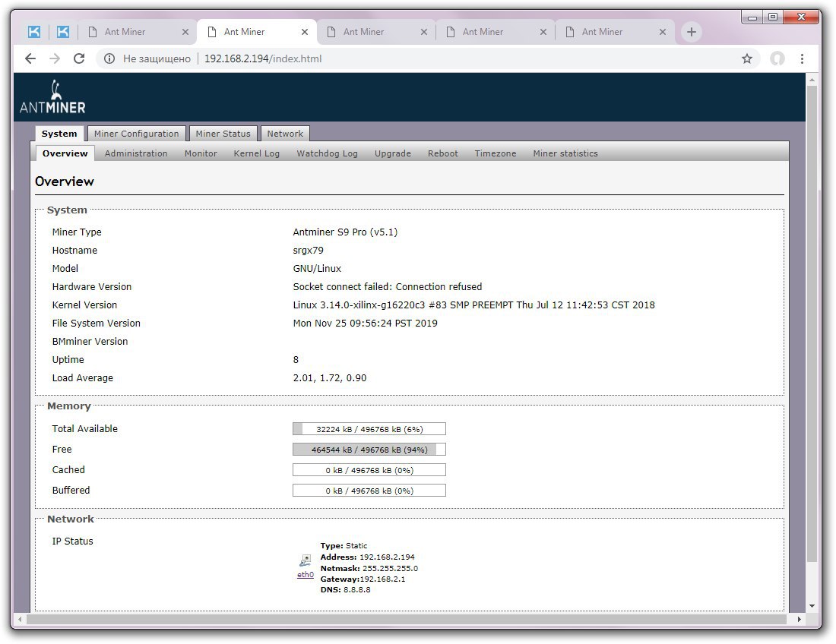Click the scroll down arrow
836x644 pixels.
coord(812,605)
